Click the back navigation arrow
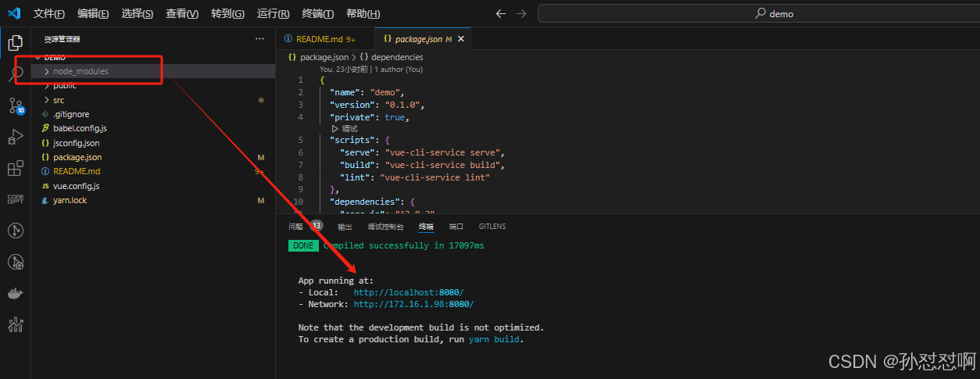 click(501, 13)
